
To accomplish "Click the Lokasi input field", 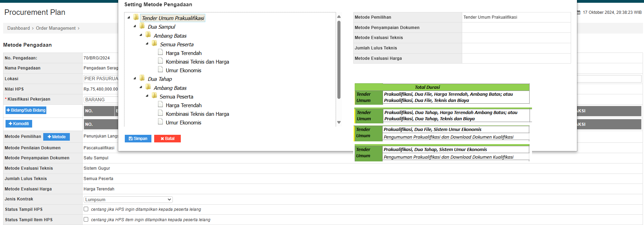I will (101, 78).
